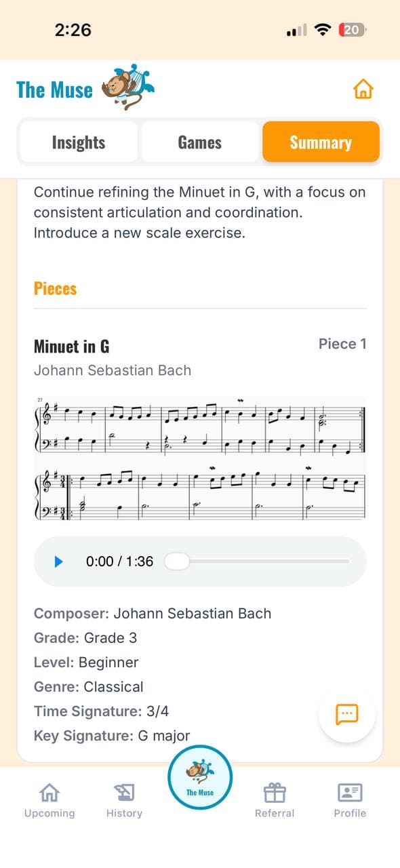Click the audio progress slider handle
This screenshot has height=868, width=400.
177,561
